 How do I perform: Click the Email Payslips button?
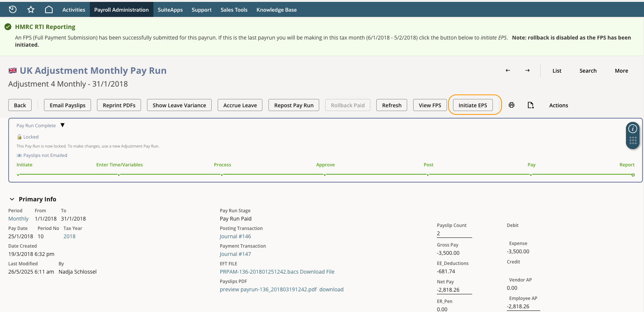click(x=68, y=105)
